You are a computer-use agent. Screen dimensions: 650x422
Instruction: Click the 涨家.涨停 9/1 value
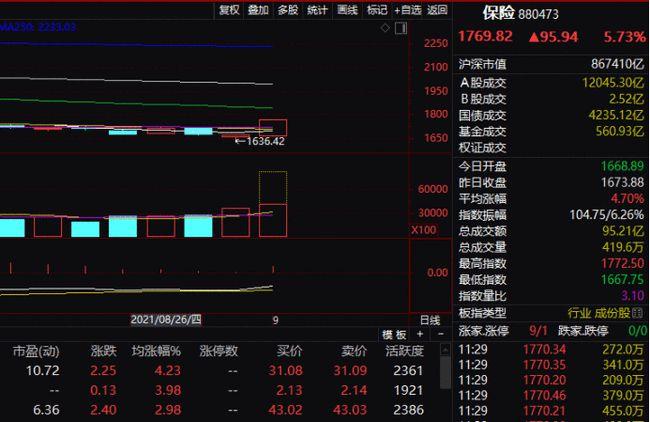(x=538, y=331)
